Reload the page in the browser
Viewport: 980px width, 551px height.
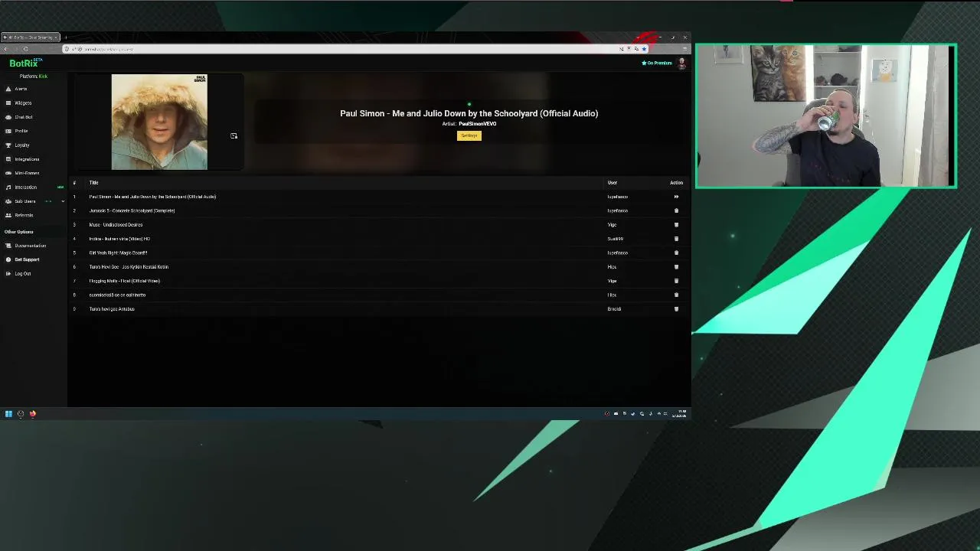(x=25, y=49)
